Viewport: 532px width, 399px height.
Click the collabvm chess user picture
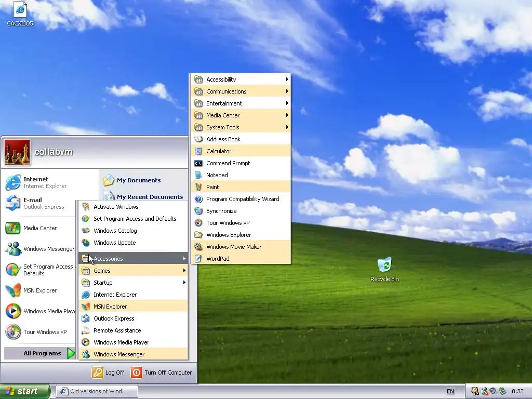pos(17,152)
